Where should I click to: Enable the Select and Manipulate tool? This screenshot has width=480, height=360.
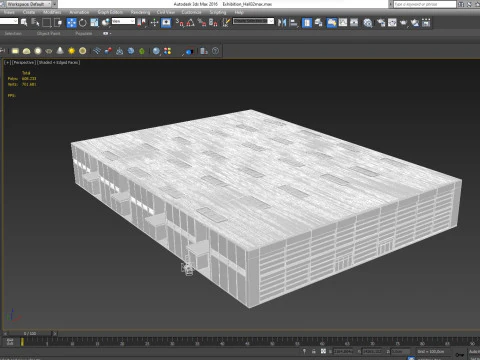[154, 23]
